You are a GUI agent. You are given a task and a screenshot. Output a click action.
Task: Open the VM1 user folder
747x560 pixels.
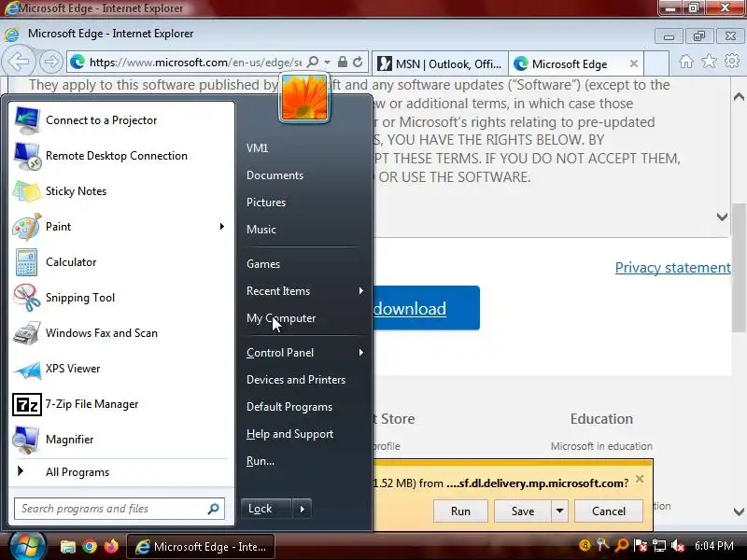tap(258, 148)
